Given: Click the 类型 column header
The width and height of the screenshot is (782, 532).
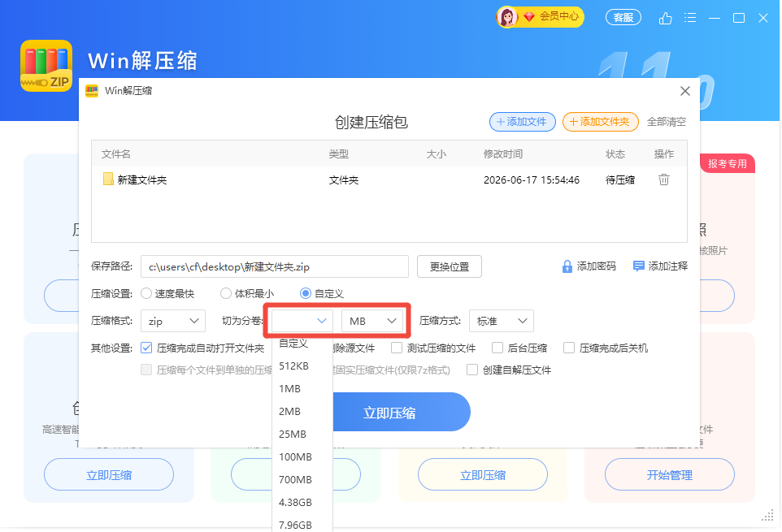Looking at the screenshot, I should click(339, 154).
